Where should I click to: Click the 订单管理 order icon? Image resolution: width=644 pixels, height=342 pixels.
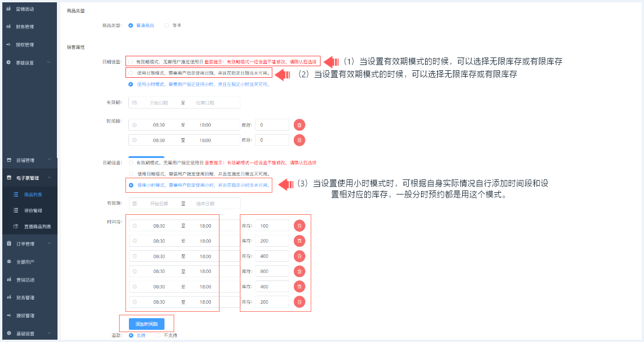9,244
